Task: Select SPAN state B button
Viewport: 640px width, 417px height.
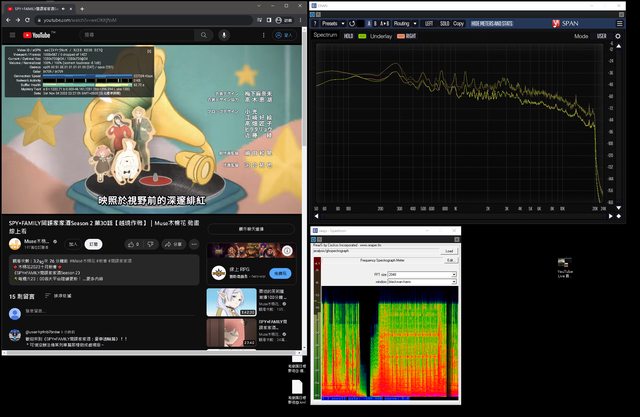Action: pyautogui.click(x=376, y=23)
